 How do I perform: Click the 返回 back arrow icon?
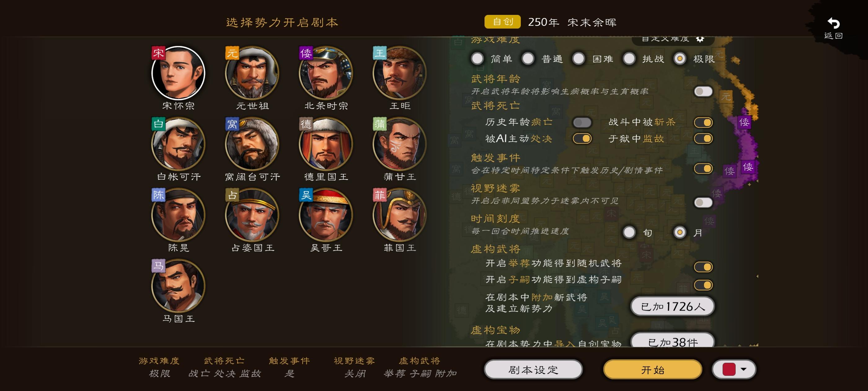[833, 23]
